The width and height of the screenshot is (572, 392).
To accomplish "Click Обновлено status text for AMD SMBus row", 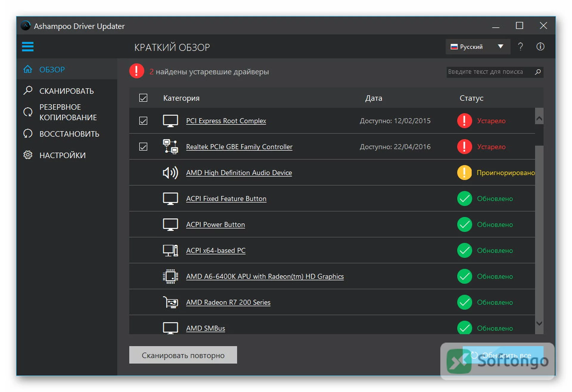I will 495,328.
